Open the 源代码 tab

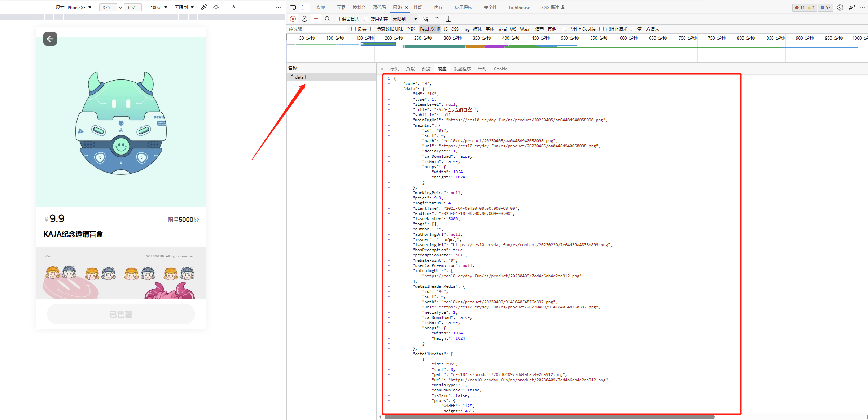coord(379,8)
